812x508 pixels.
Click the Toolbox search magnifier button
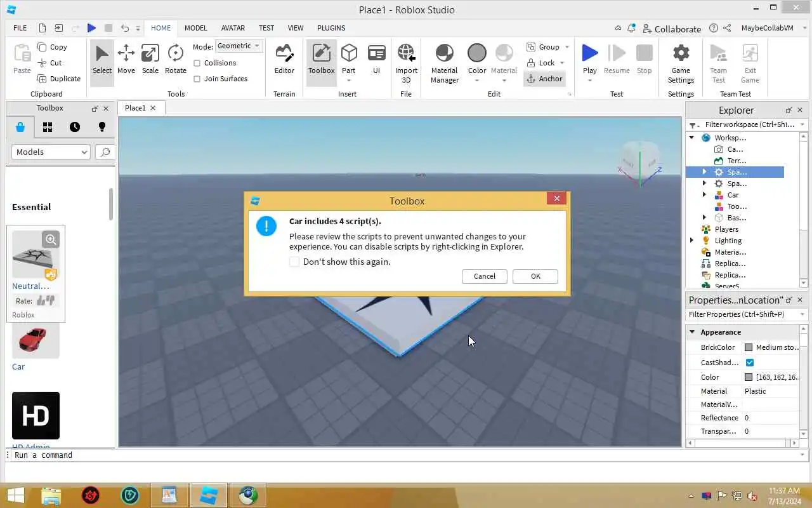tap(105, 152)
